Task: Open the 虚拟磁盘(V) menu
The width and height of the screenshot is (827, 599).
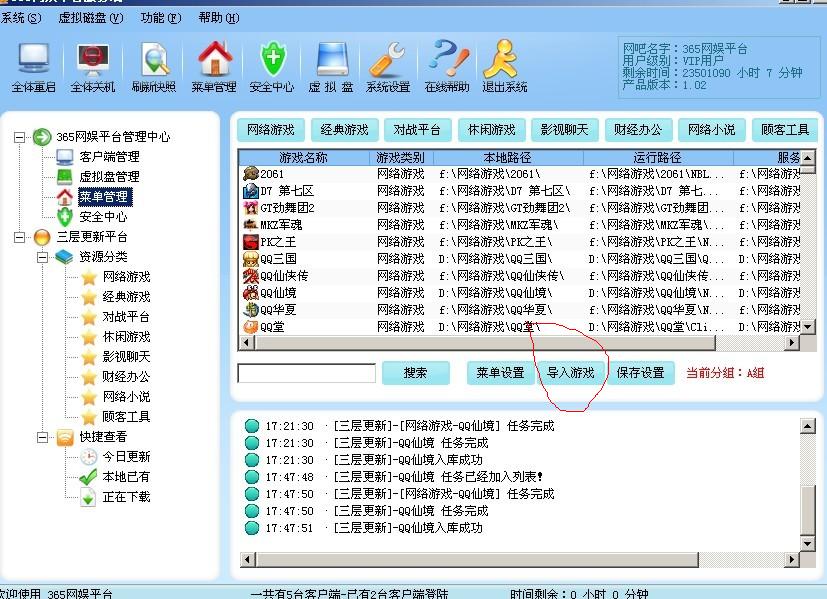Action: [x=91, y=18]
